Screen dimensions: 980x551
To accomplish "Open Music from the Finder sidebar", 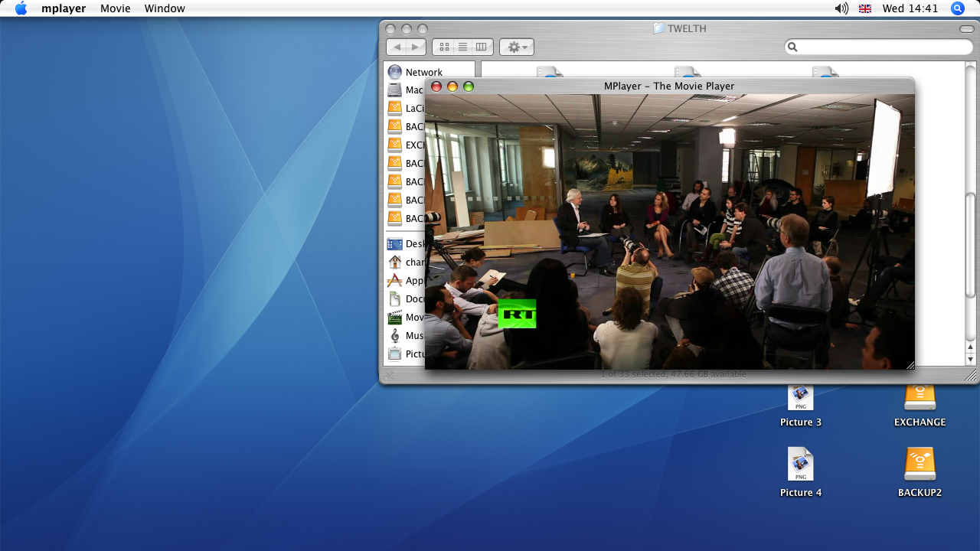I will (x=406, y=336).
